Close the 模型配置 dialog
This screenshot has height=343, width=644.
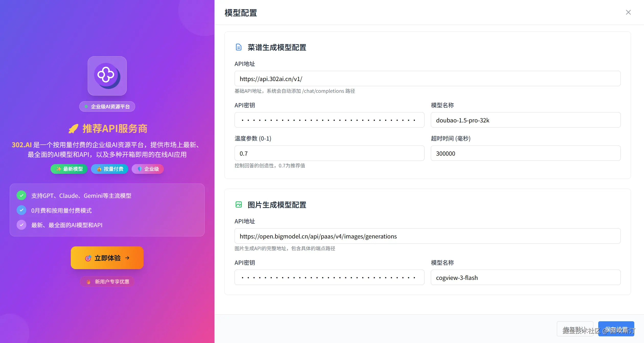[628, 12]
